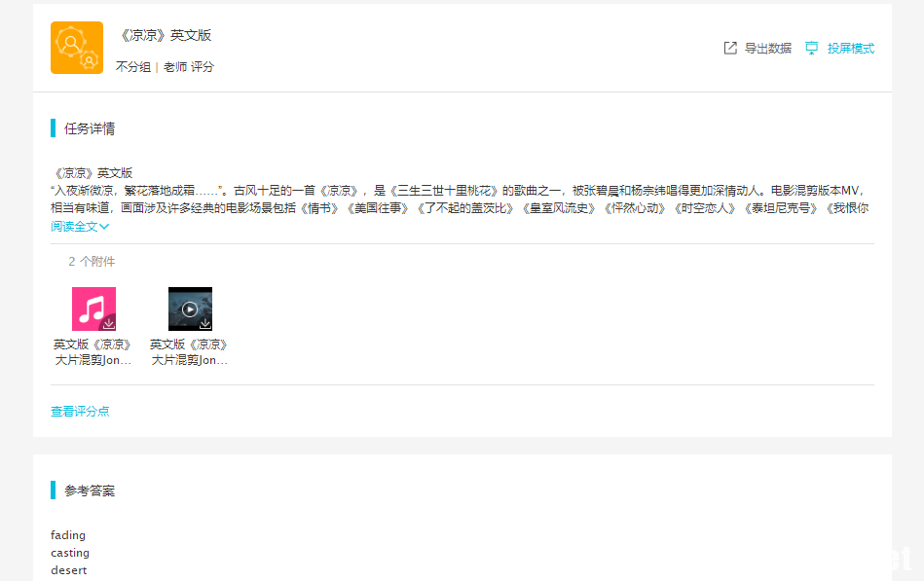Open the 查看评分点 link
Screen dimensions: 924x581
(80, 412)
